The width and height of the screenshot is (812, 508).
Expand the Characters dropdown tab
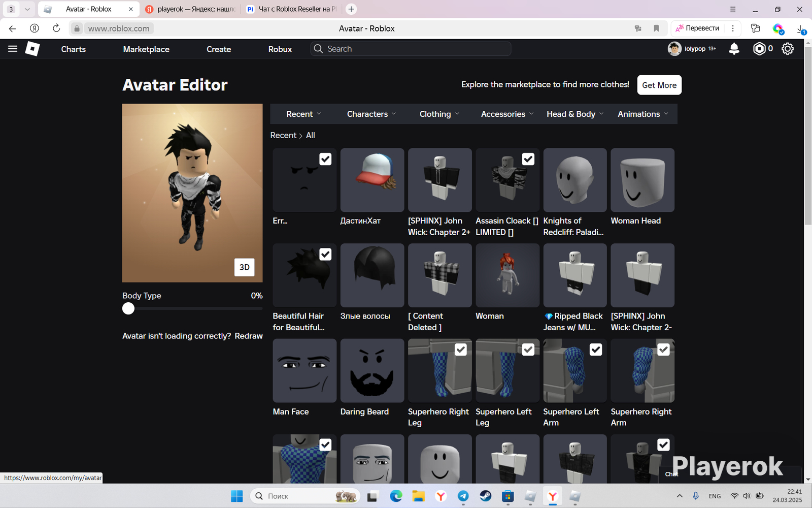(371, 114)
